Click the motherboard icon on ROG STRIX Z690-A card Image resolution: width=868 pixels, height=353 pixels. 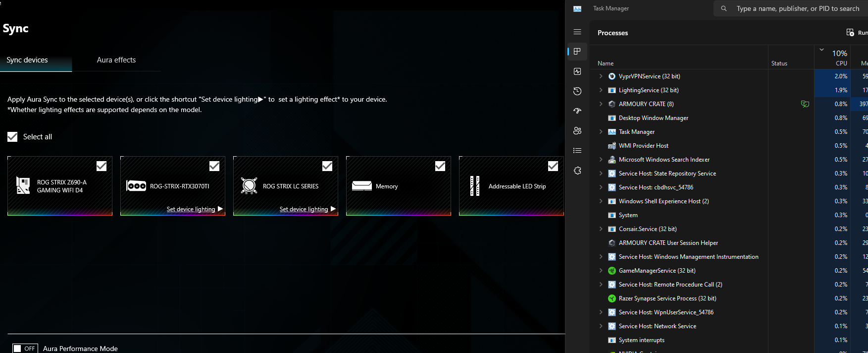pyautogui.click(x=23, y=185)
